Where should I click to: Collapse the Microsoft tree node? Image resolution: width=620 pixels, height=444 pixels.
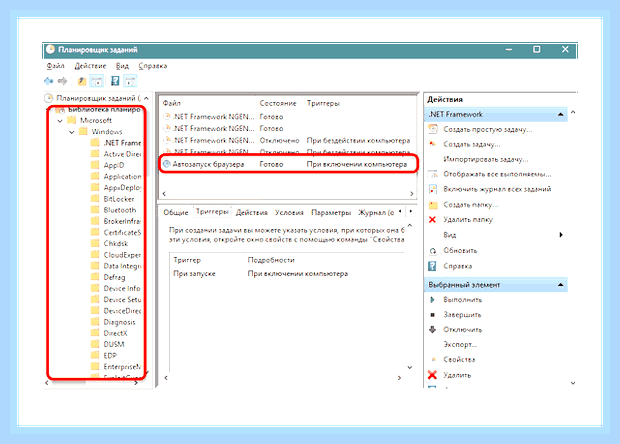pyautogui.click(x=60, y=121)
